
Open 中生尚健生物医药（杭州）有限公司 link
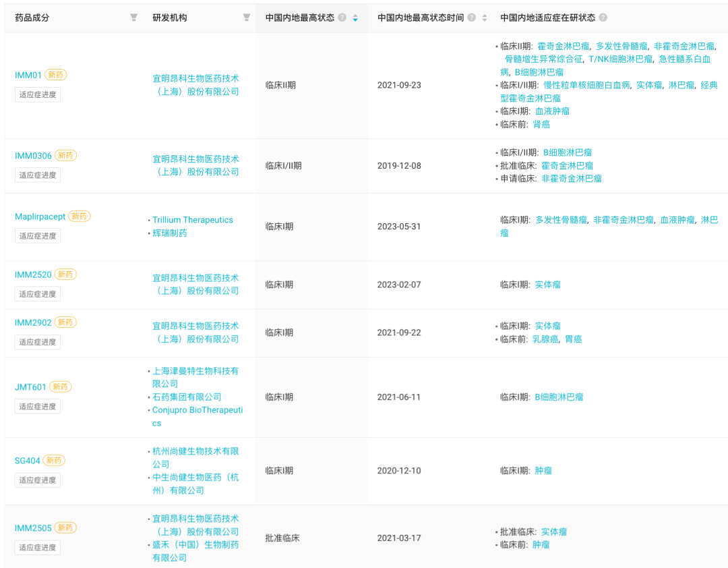pos(195,484)
